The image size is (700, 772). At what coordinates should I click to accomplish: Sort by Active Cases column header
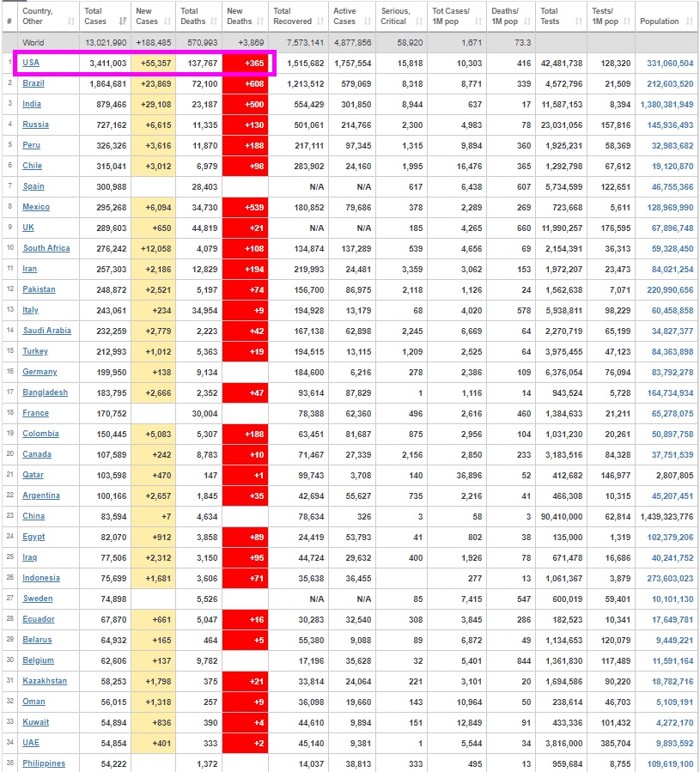point(344,15)
